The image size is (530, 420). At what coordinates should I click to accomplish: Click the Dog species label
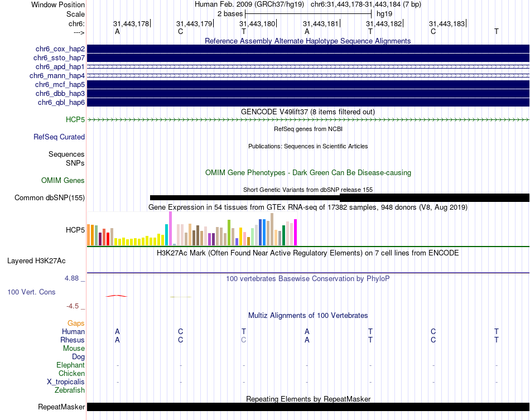[x=78, y=357]
